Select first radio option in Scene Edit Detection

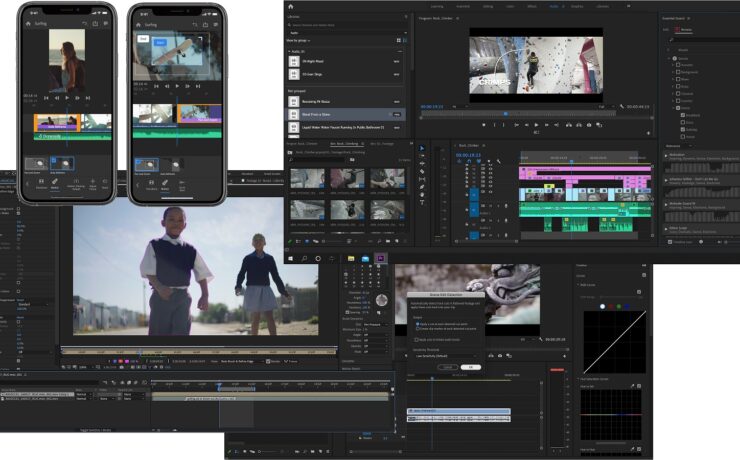pyautogui.click(x=417, y=324)
